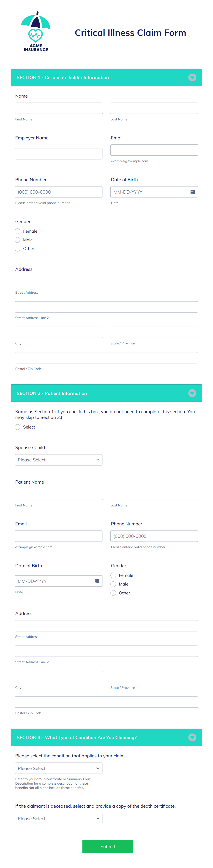Collapse Section 3 using its chevron icon
213x868 pixels.
click(x=192, y=737)
